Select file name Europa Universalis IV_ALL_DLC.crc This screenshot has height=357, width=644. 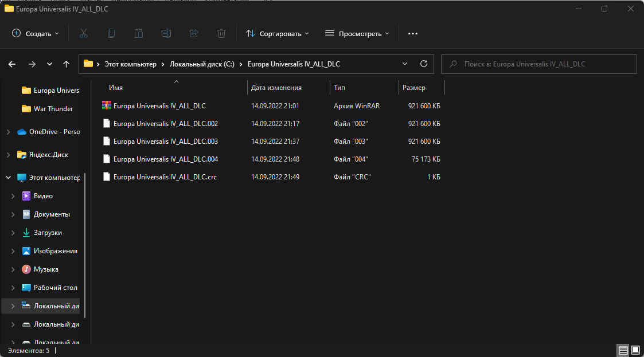(165, 177)
